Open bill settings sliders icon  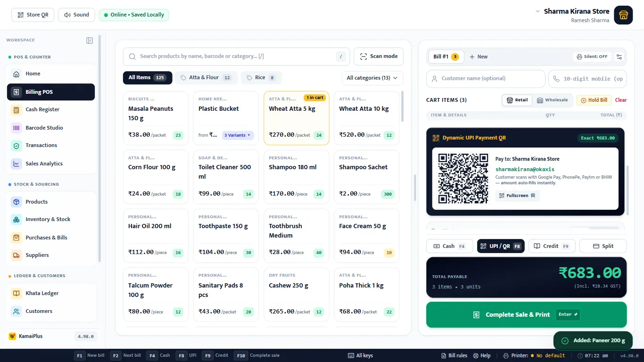tap(619, 57)
